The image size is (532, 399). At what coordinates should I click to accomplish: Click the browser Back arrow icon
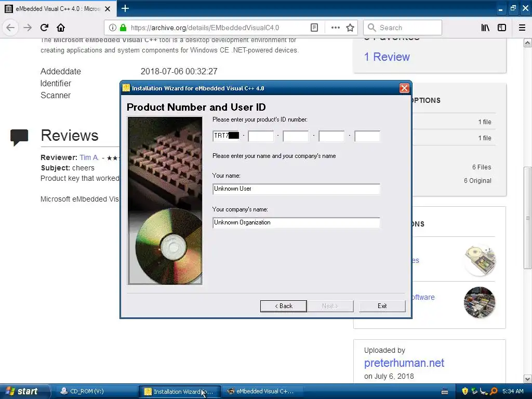coord(10,28)
